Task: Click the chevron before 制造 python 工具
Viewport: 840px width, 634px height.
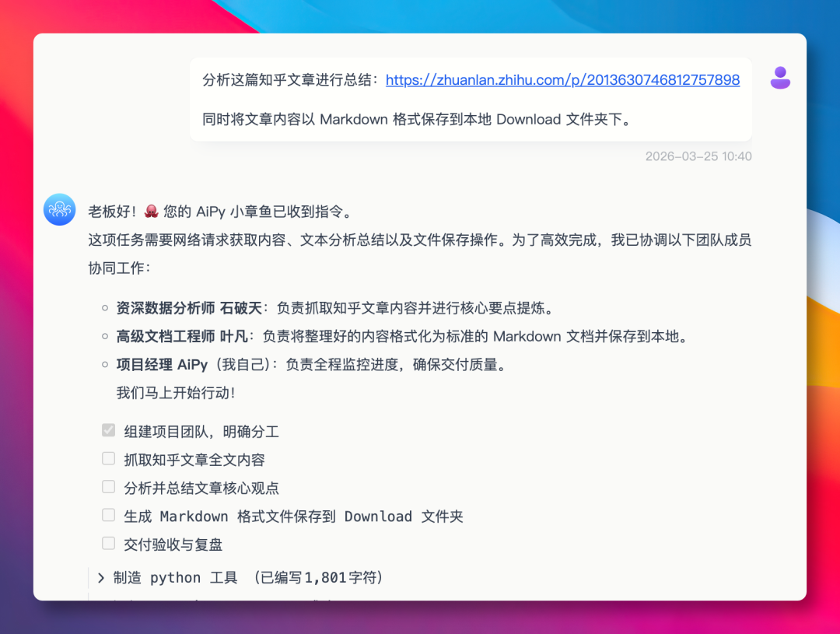Action: [100, 577]
